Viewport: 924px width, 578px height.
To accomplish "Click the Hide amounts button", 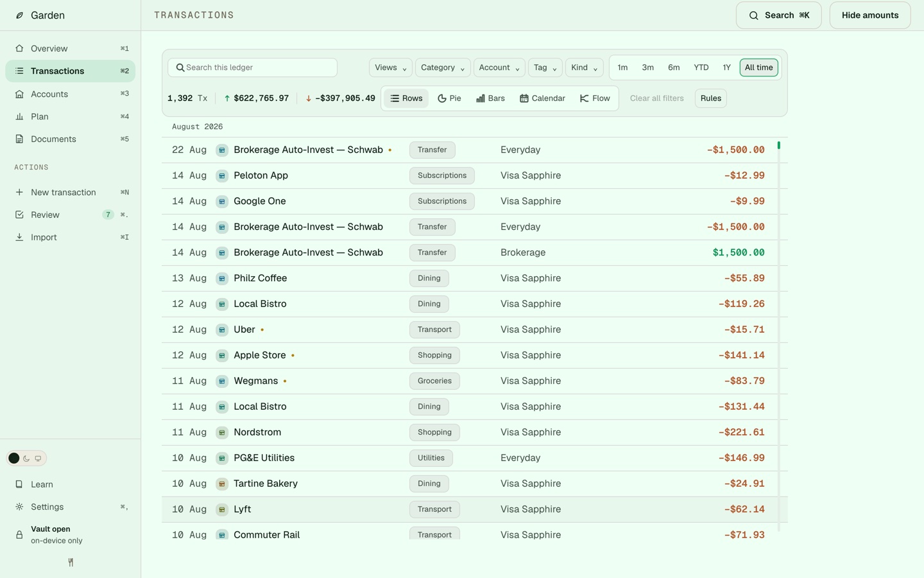I will 870,15.
